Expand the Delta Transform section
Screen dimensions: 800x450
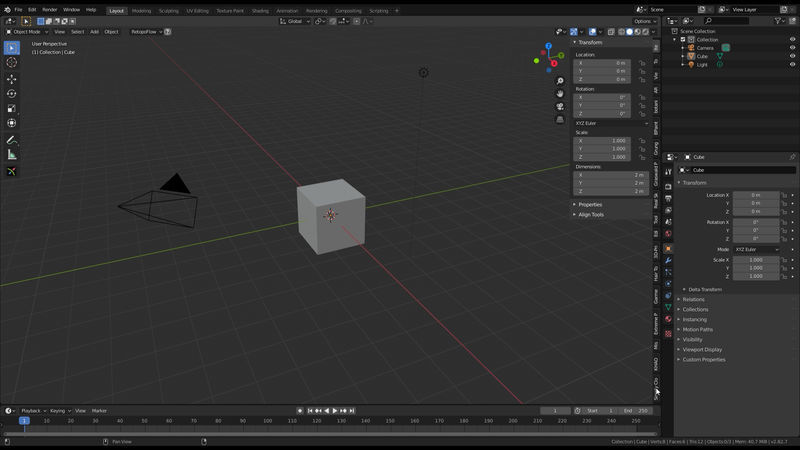coord(705,290)
